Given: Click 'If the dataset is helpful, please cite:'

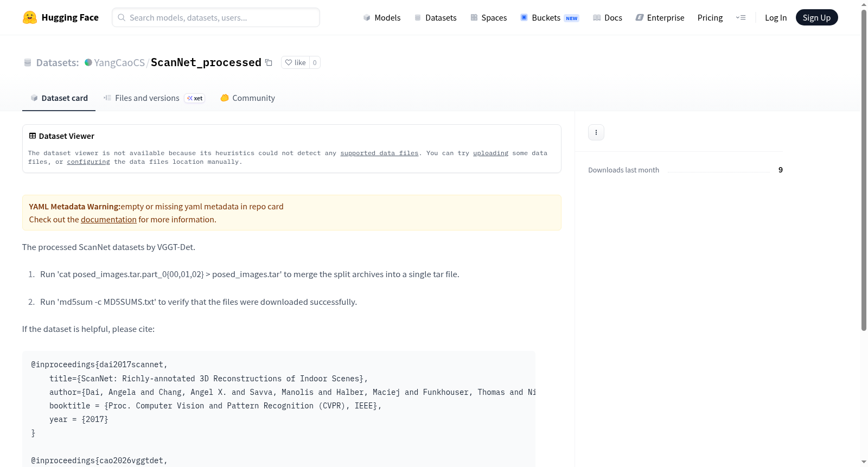Looking at the screenshot, I should tap(88, 329).
